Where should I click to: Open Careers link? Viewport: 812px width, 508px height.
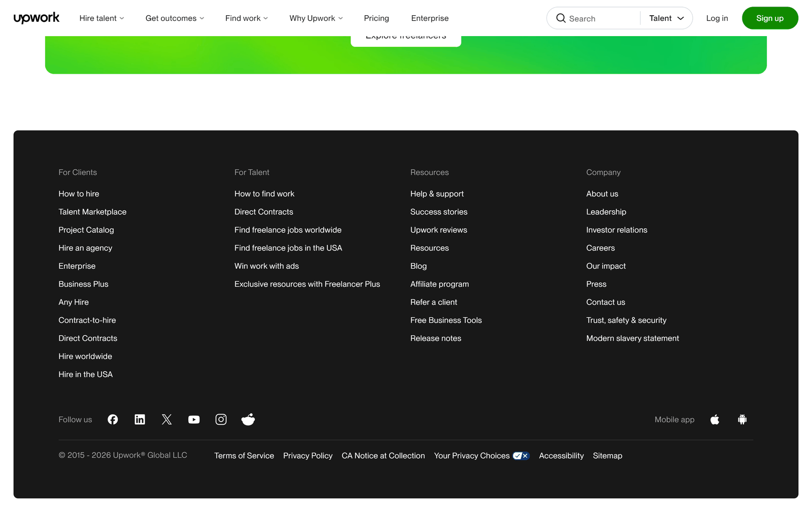click(600, 248)
